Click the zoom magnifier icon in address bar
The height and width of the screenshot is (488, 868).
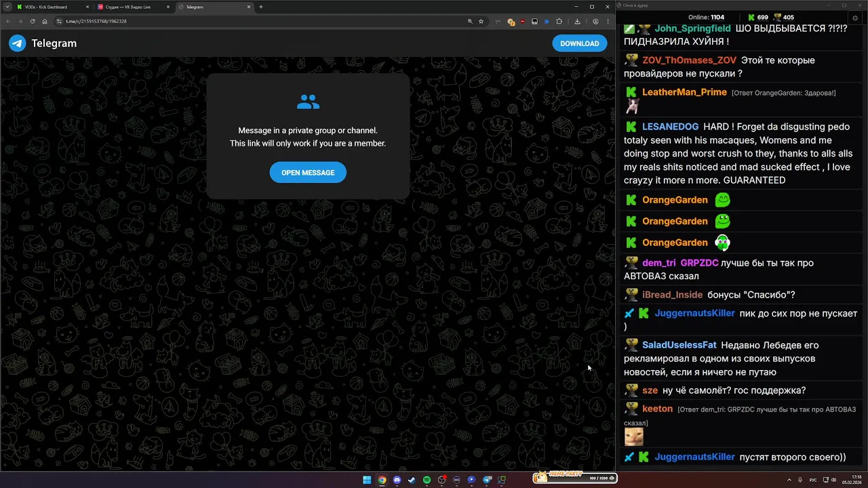click(x=470, y=21)
